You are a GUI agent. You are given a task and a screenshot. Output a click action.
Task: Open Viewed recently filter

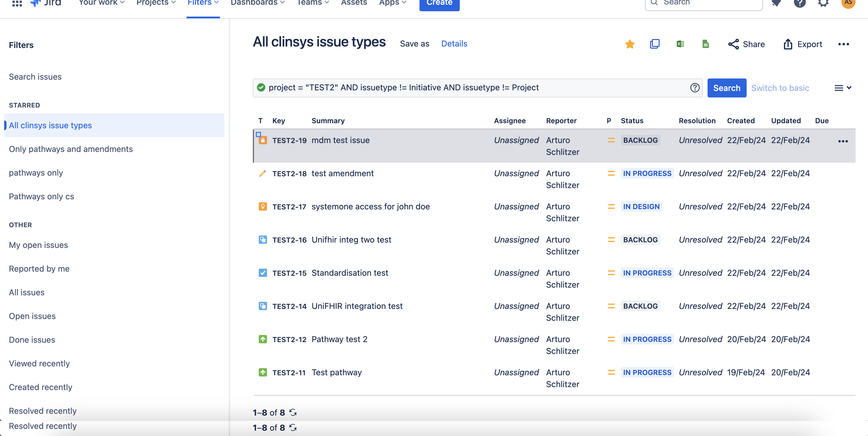pyautogui.click(x=39, y=363)
